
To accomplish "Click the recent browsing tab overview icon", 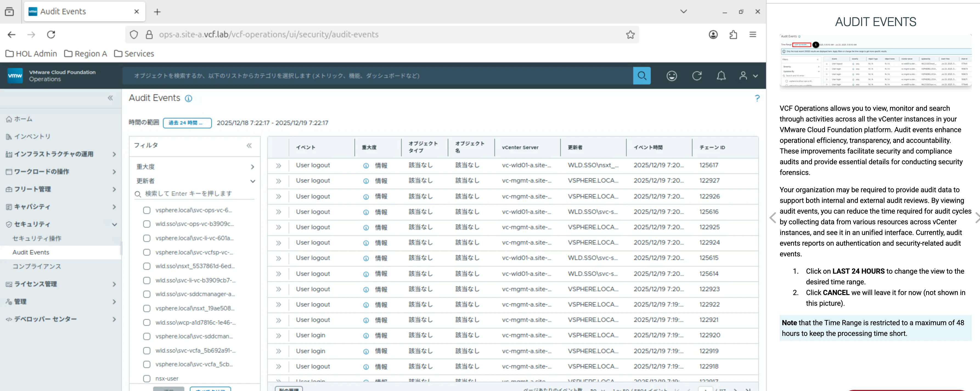I will point(10,12).
